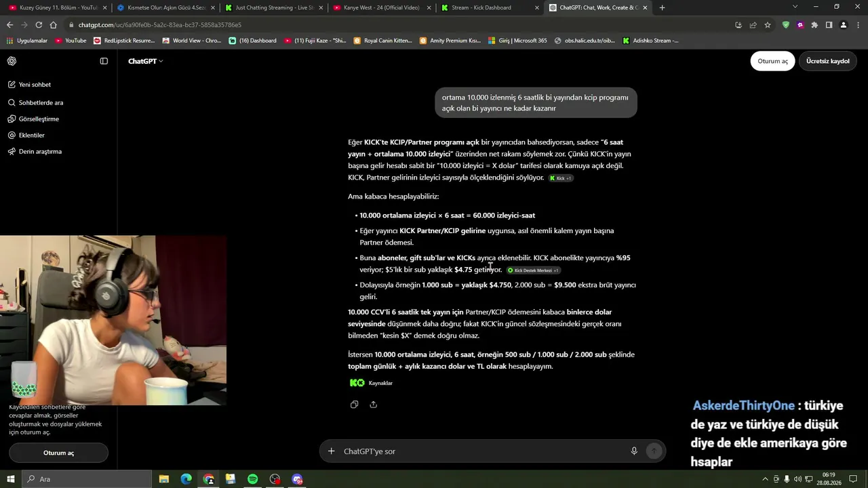Click the plus attach button in composer
This screenshot has height=488, width=868.
(331, 451)
